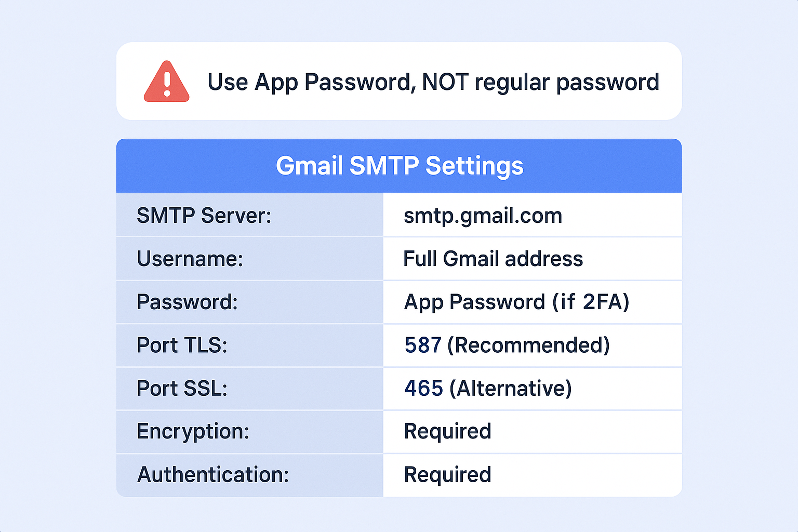Click Required in the Encryption row
The image size is (798, 532).
click(447, 431)
